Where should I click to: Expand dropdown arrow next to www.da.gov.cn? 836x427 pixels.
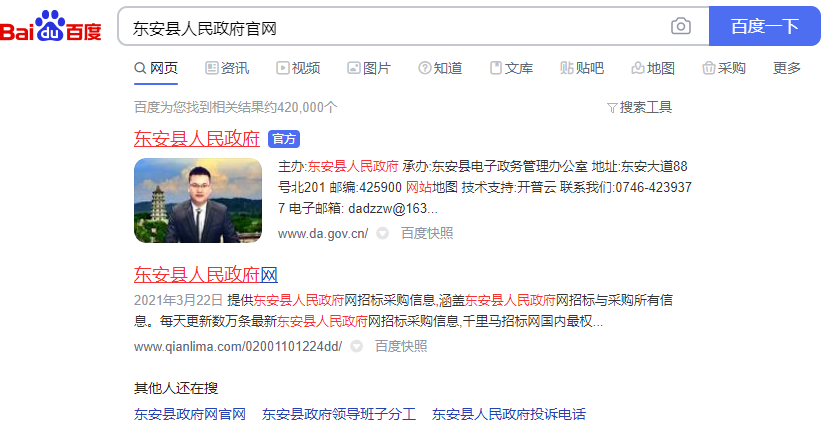(x=382, y=233)
